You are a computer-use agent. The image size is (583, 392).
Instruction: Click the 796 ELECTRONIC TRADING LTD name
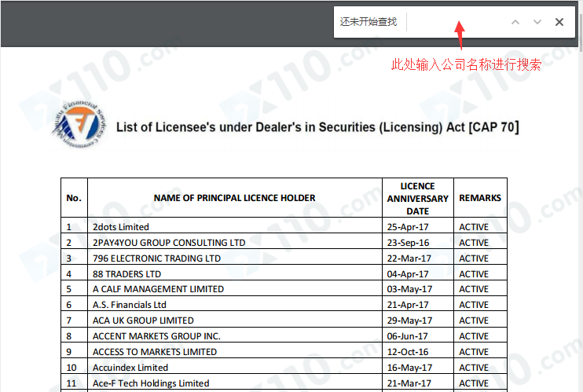pos(156,258)
